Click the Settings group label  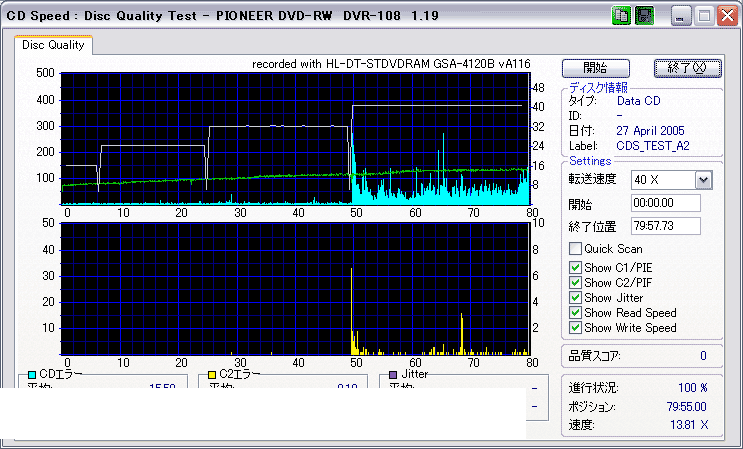click(590, 161)
